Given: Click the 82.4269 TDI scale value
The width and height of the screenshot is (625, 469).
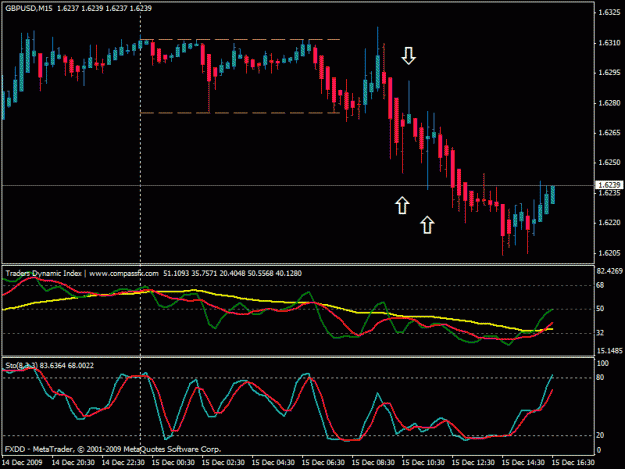Looking at the screenshot, I should coord(609,271).
